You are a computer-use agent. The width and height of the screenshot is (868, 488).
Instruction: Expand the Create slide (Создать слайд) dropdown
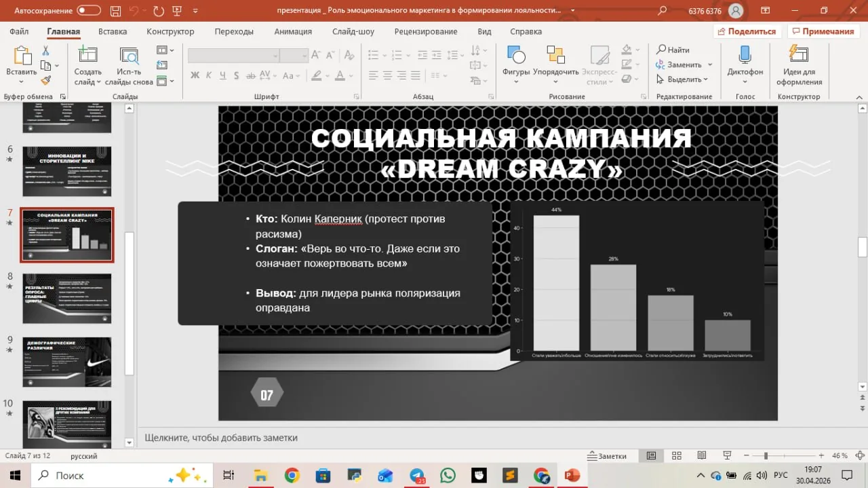pyautogui.click(x=87, y=82)
